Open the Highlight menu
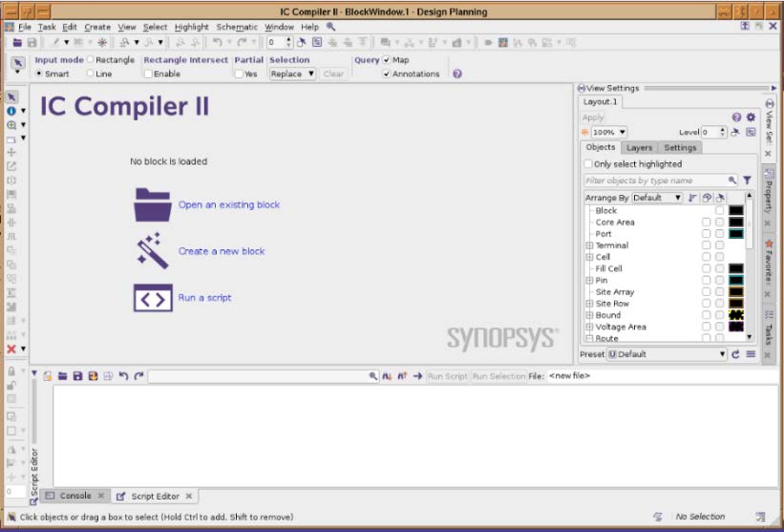784x532 pixels. (192, 27)
